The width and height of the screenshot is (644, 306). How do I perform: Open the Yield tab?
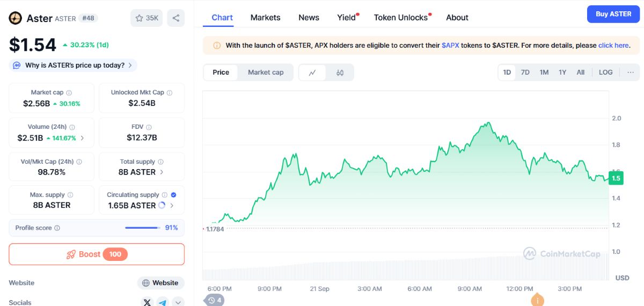[347, 18]
